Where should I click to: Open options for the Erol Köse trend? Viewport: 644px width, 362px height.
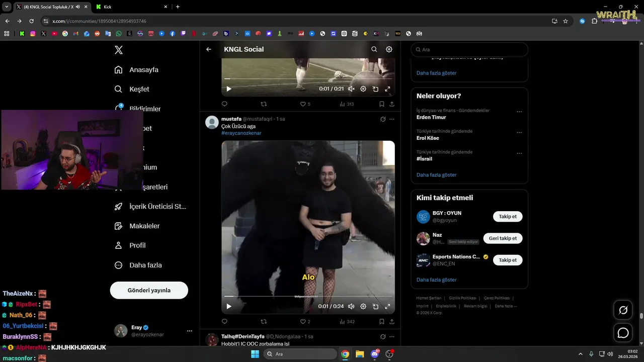point(519,133)
